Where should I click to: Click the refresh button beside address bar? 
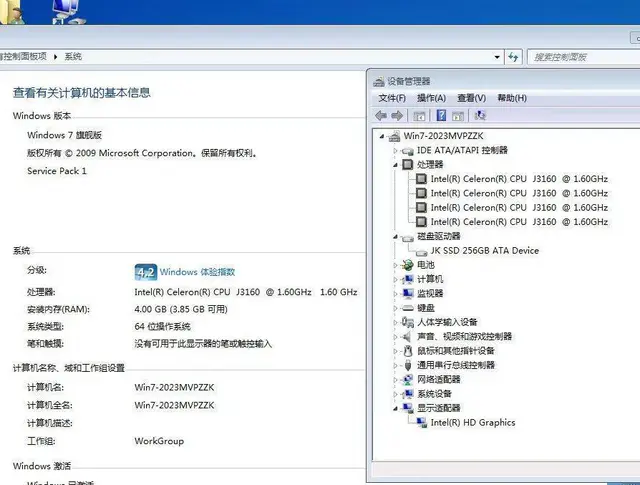[513, 57]
